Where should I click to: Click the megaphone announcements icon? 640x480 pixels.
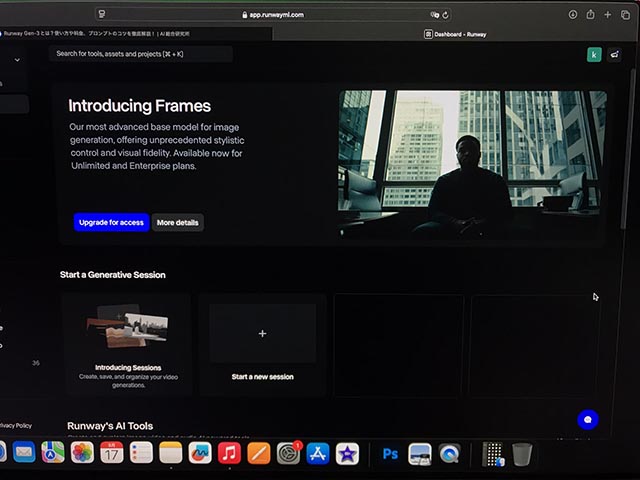(615, 54)
